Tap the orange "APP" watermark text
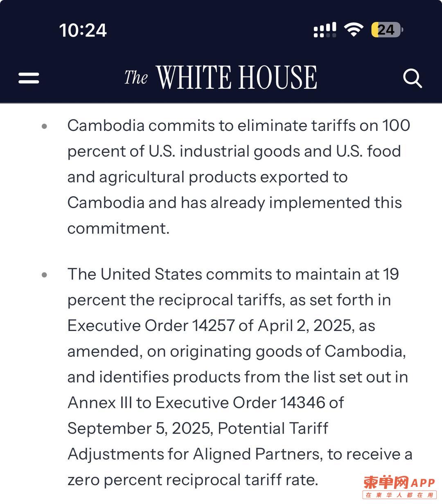 click(422, 483)
